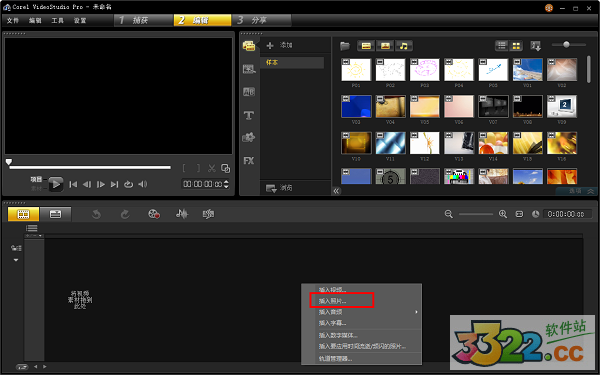Open the Title (T) library panel
Image resolution: width=600 pixels, height=375 pixels.
(x=249, y=115)
